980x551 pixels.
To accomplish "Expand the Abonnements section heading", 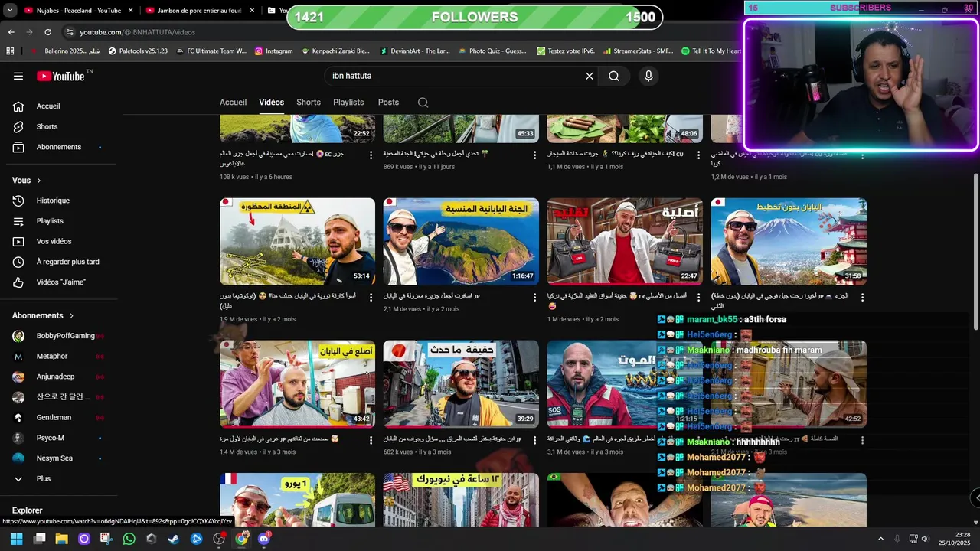I will pyautogui.click(x=43, y=315).
